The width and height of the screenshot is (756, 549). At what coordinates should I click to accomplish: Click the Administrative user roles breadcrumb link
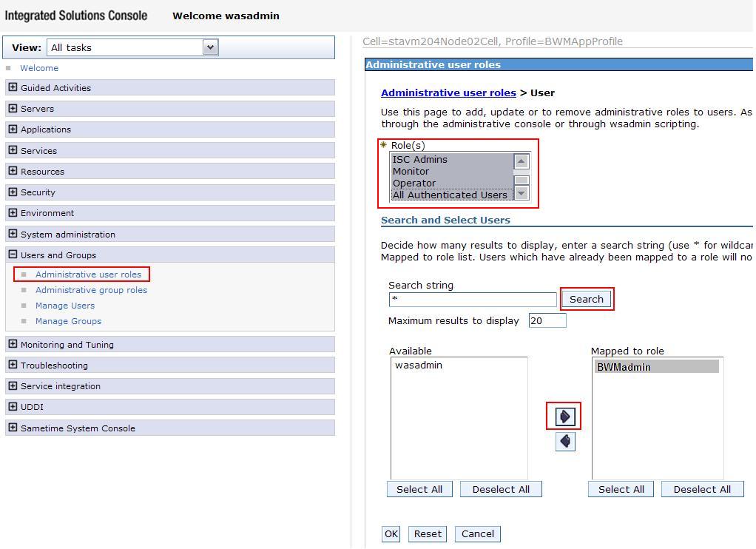(448, 92)
